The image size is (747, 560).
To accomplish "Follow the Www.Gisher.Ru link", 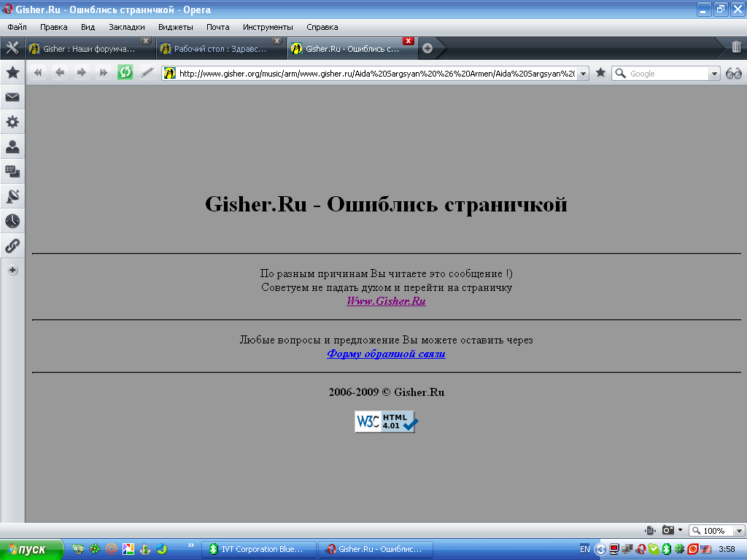I will [x=386, y=301].
